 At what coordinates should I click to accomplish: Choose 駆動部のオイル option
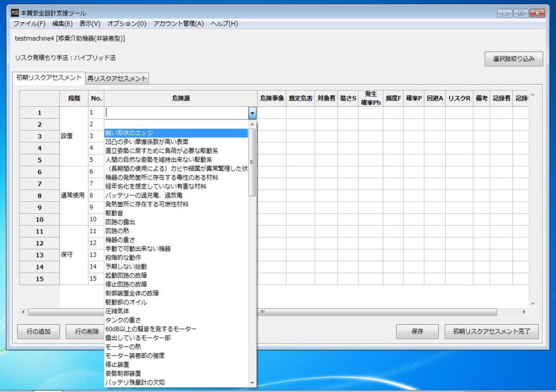coord(176,302)
